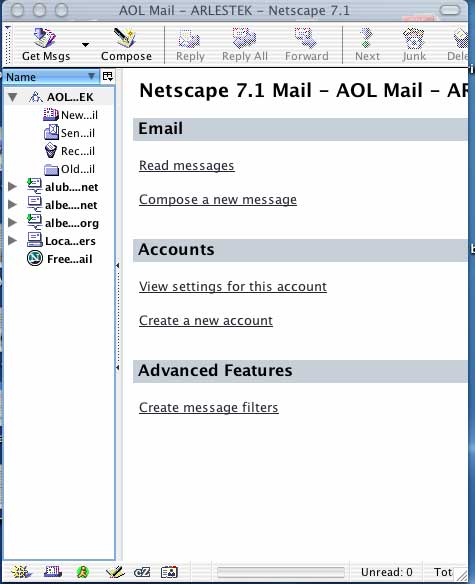Click the Forward toolbar icon
Screen dimensions: 475x584
tap(307, 45)
